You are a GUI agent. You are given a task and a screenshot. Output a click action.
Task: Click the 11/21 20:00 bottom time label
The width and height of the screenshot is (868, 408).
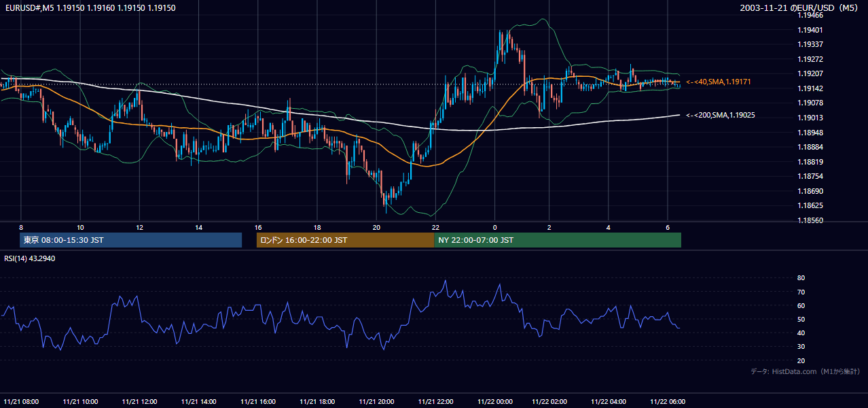pyautogui.click(x=376, y=402)
